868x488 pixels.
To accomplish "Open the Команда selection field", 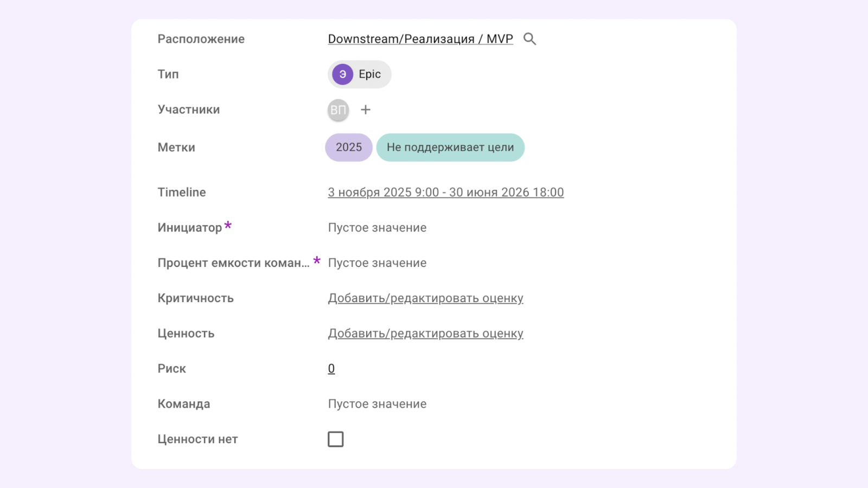I will point(376,403).
